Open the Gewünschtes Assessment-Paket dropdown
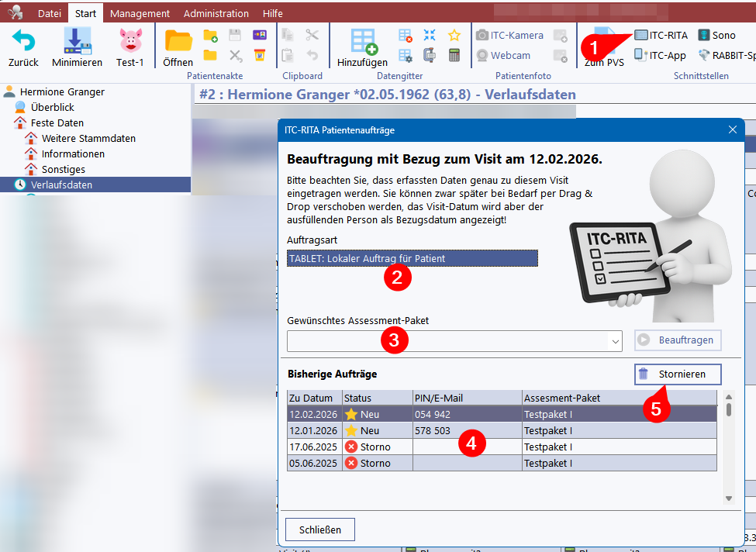 [616, 341]
